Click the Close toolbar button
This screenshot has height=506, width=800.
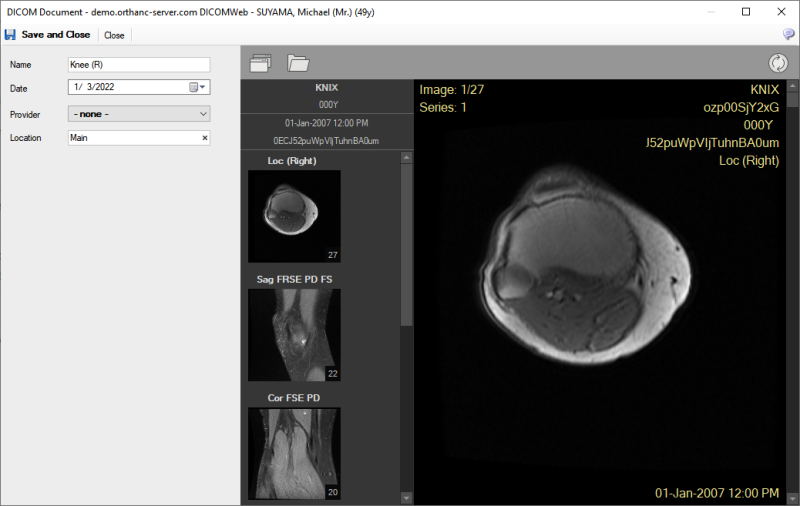coord(114,35)
